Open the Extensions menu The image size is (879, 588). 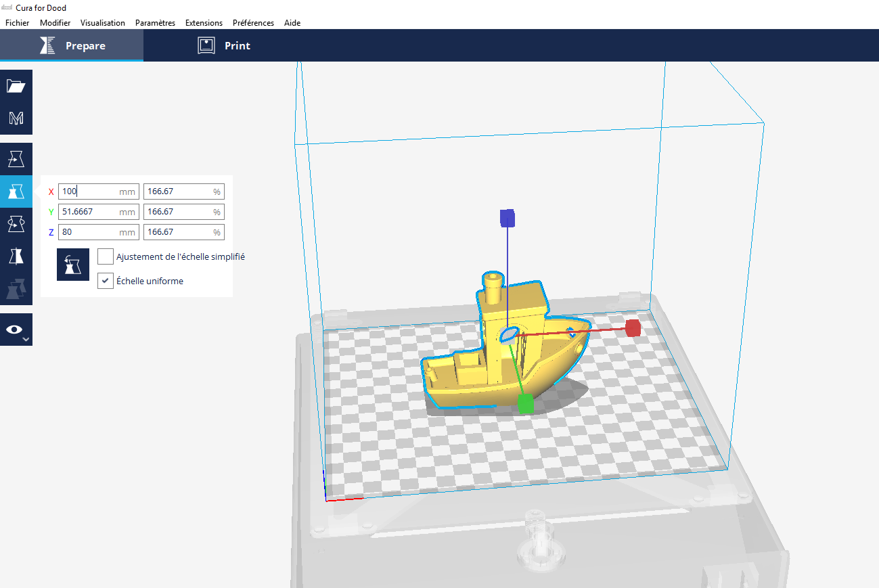pos(204,22)
